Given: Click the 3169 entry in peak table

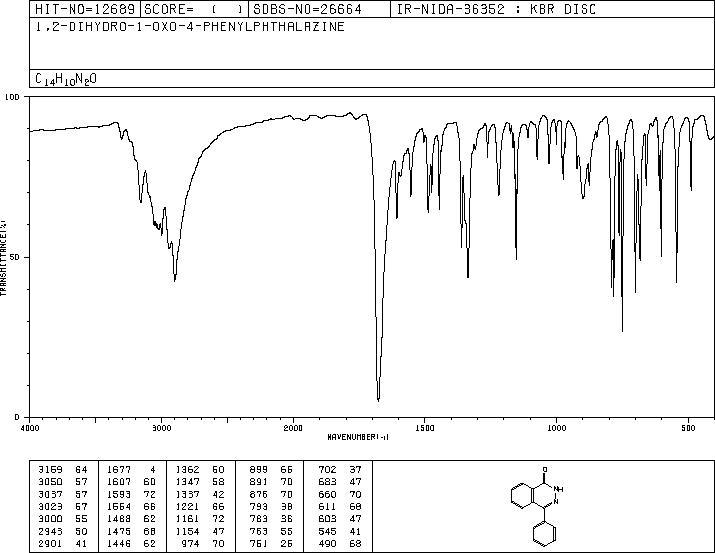Looking at the screenshot, I should 50,470.
